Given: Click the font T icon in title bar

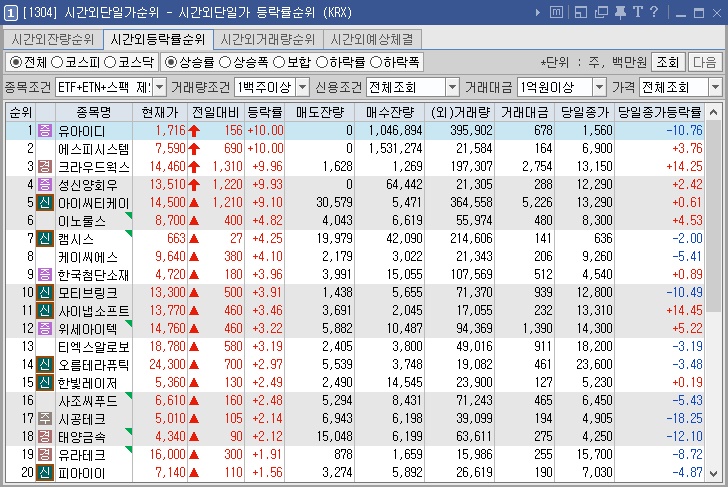Looking at the screenshot, I should 638,12.
